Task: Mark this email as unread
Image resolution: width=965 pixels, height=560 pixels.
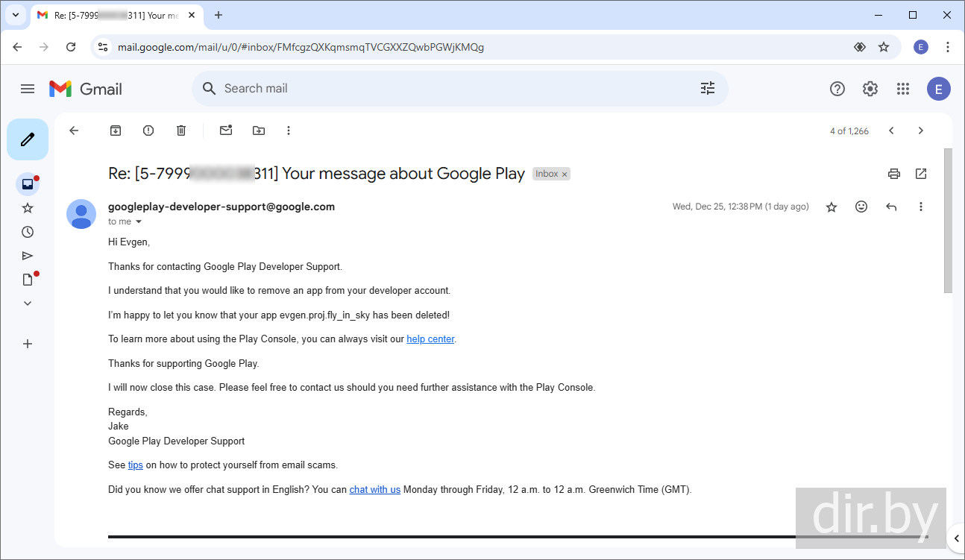Action: click(226, 130)
